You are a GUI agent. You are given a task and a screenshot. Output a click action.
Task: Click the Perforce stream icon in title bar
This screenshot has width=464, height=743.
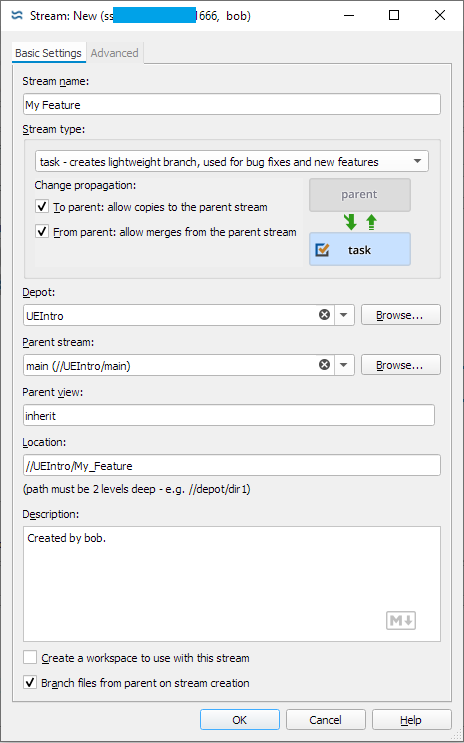tap(17, 16)
